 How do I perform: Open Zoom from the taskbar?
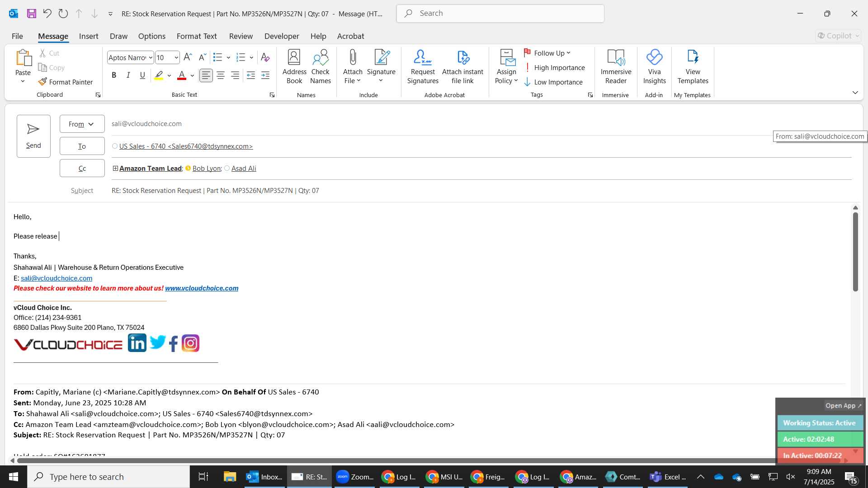pos(355,477)
